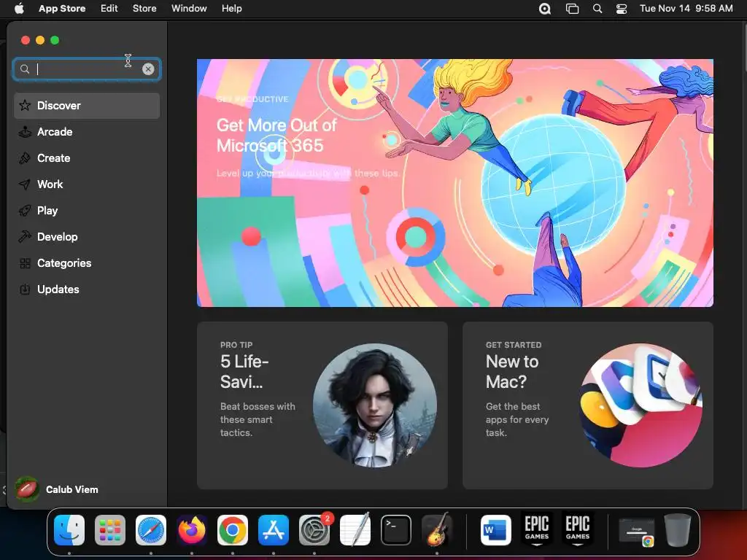Open the Edit menu
This screenshot has width=747, height=560.
coord(109,9)
